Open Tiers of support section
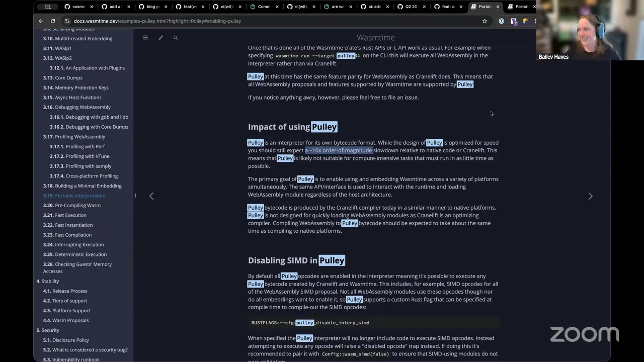Screen dimensions: 644x362 [65, 301]
